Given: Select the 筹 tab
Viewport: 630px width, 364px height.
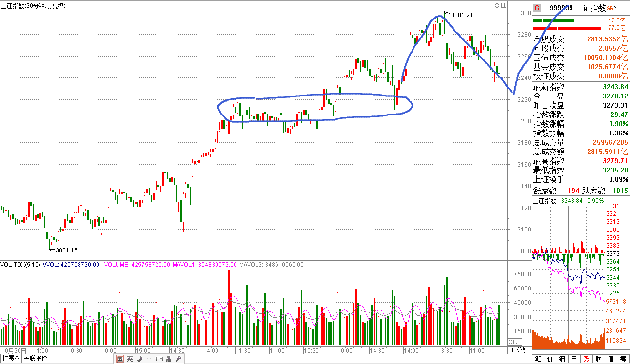Looking at the screenshot, I should [622, 359].
